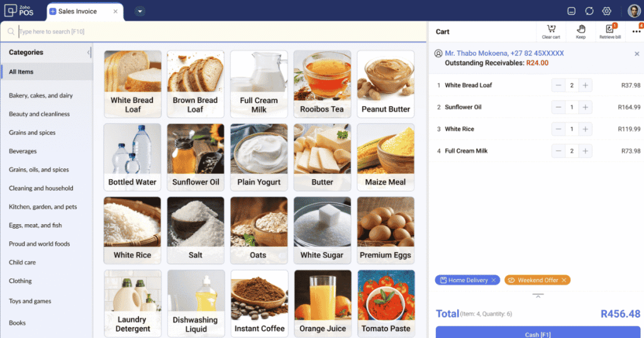Collapse the Categories sidebar

[89, 52]
